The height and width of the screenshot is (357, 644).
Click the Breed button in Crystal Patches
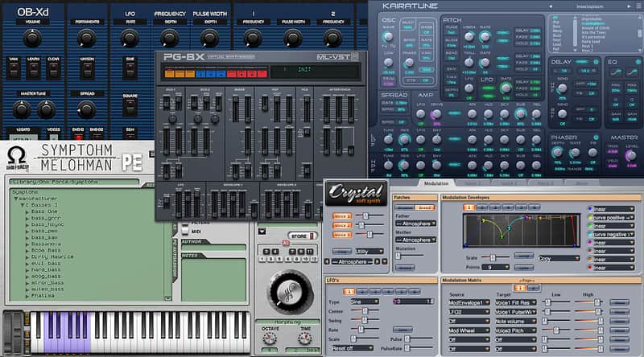click(425, 207)
